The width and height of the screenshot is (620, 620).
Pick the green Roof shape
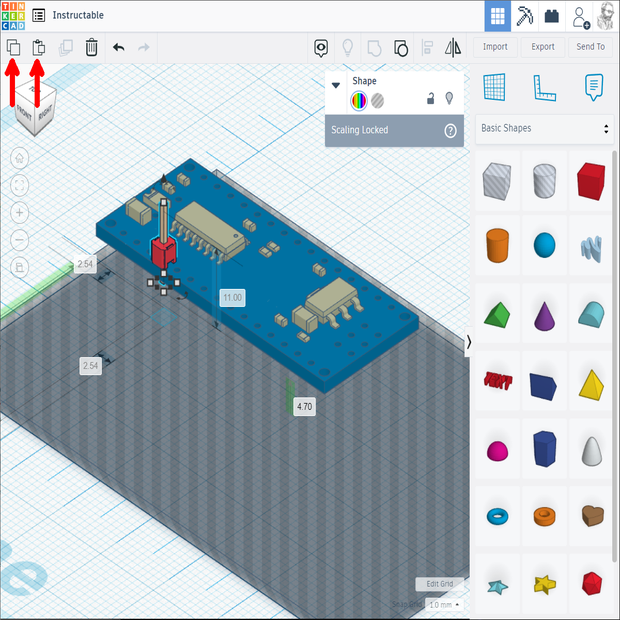pos(497,315)
